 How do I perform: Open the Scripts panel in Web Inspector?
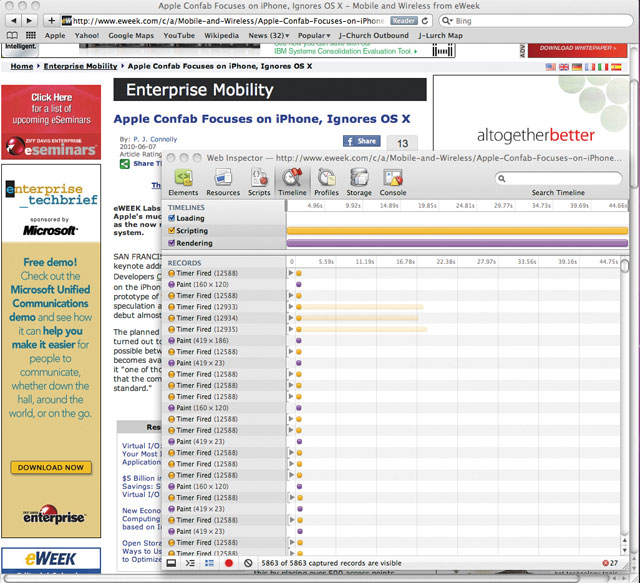point(259,182)
